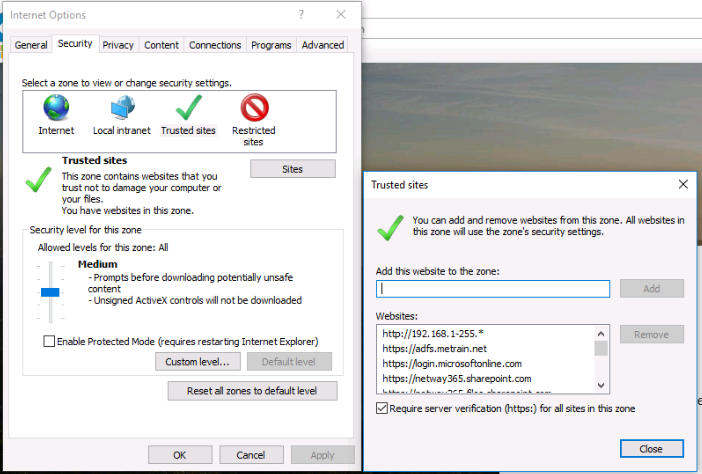The height and width of the screenshot is (474, 702).
Task: Close the Trusted sites dialog with Close button
Action: pyautogui.click(x=651, y=448)
